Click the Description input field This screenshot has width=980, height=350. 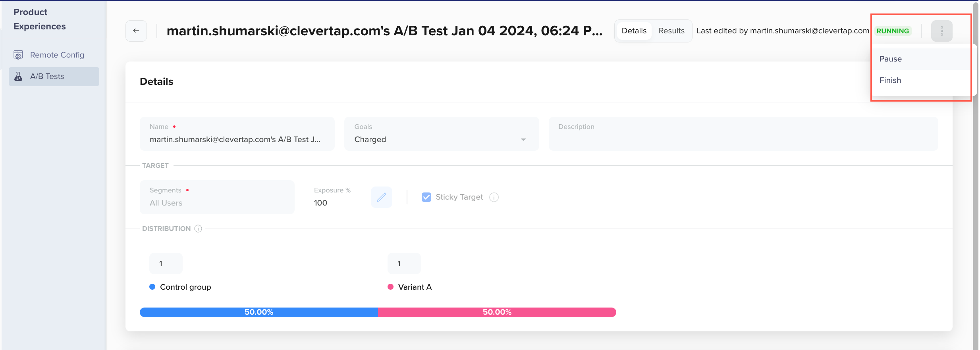(743, 134)
